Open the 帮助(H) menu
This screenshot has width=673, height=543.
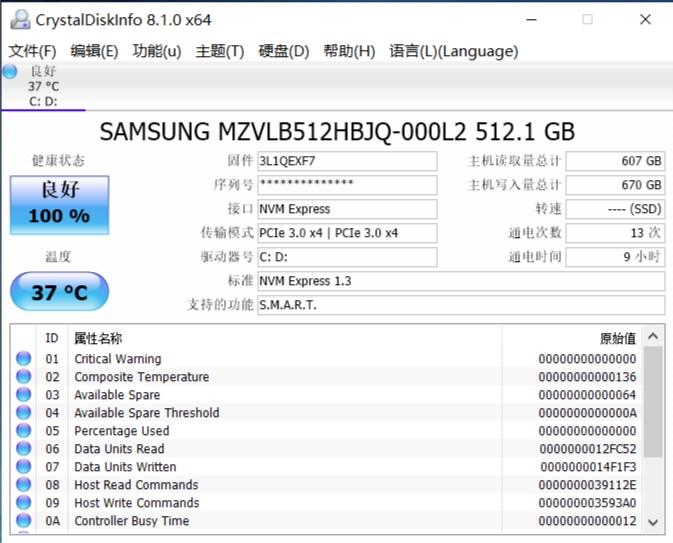349,51
